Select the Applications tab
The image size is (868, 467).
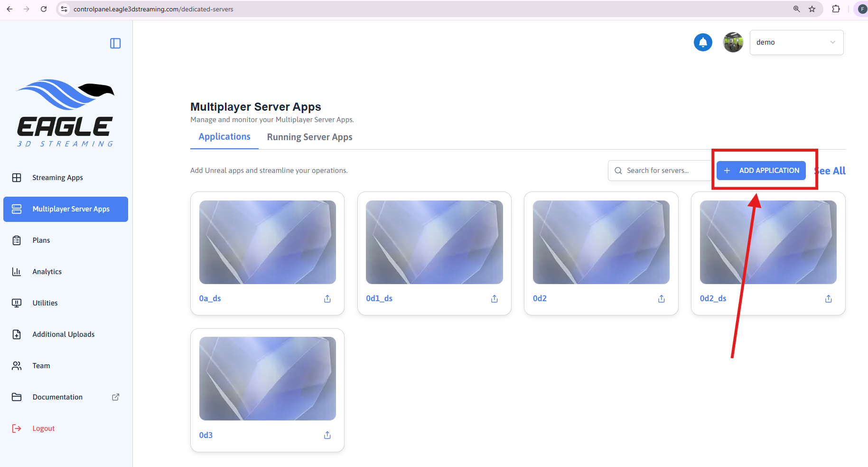pos(224,137)
